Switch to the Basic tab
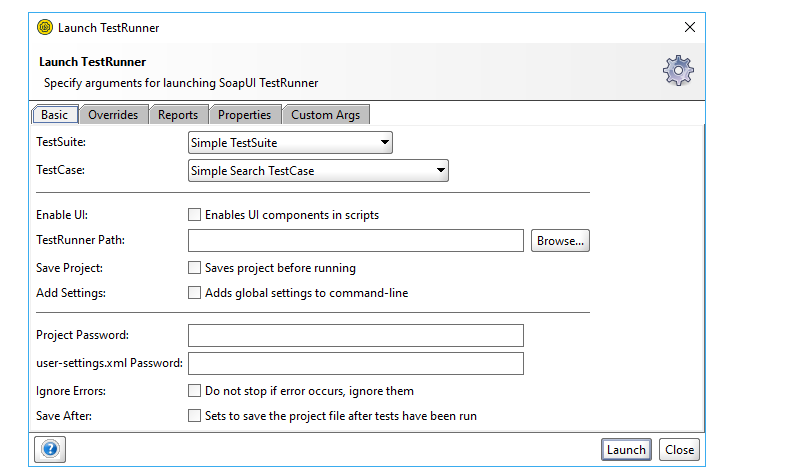Viewport: 800px width, 470px height. pyautogui.click(x=55, y=115)
